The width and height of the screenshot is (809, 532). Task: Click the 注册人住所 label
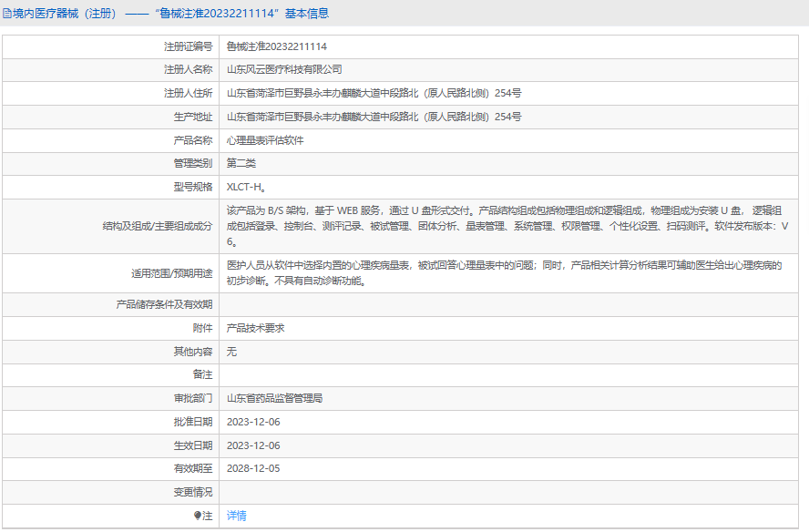(188, 94)
